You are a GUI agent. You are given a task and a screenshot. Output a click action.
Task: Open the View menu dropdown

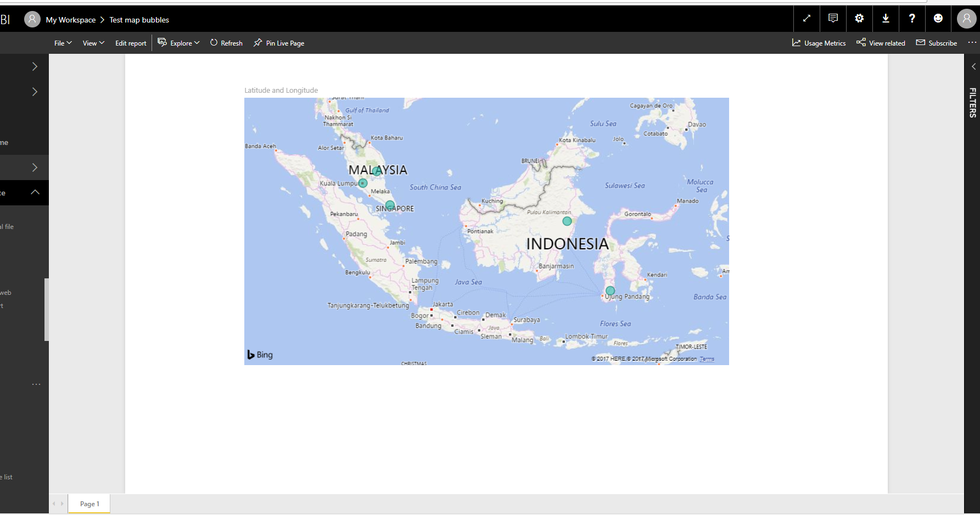pos(93,43)
